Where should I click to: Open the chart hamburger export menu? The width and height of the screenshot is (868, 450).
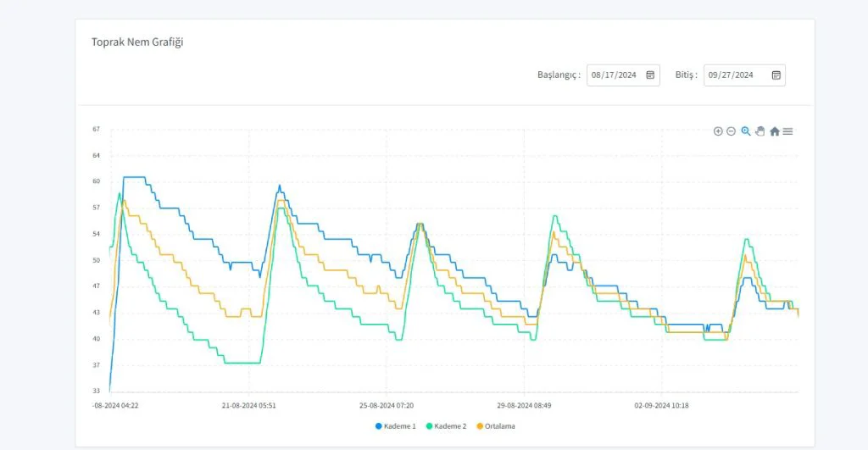(787, 131)
